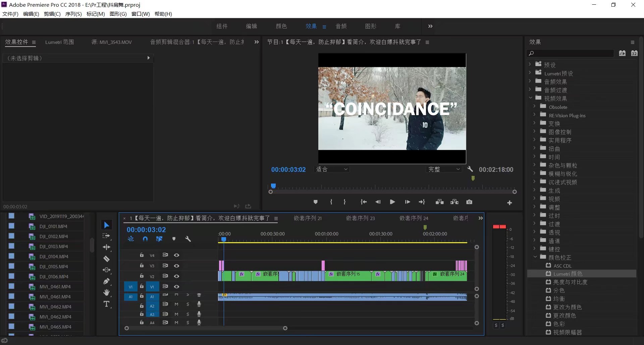
Task: Select the Hand tool
Action: point(106,293)
